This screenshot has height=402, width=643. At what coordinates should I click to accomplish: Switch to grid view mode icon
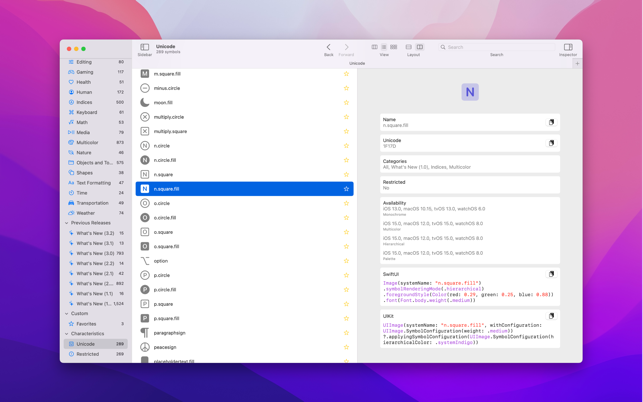click(x=394, y=47)
